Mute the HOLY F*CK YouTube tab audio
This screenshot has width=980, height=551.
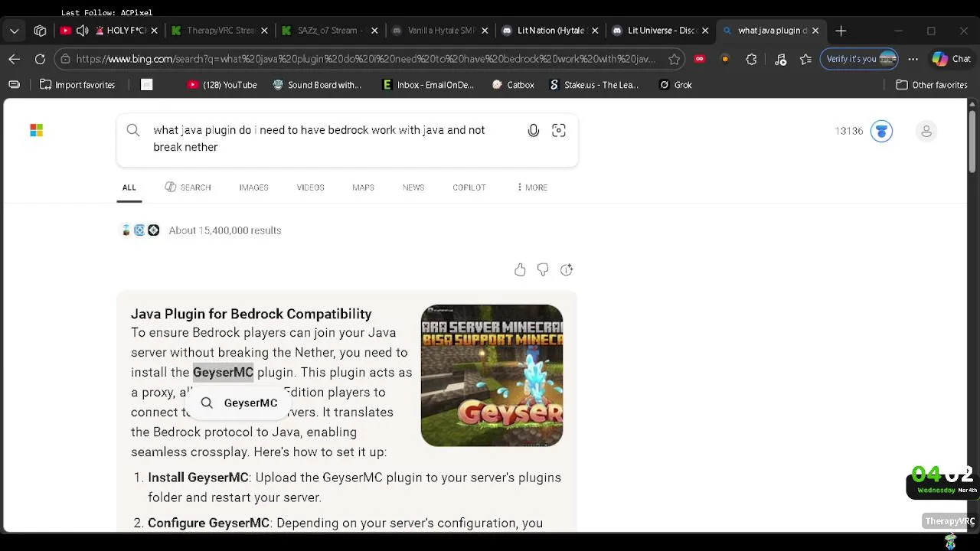coord(83,31)
